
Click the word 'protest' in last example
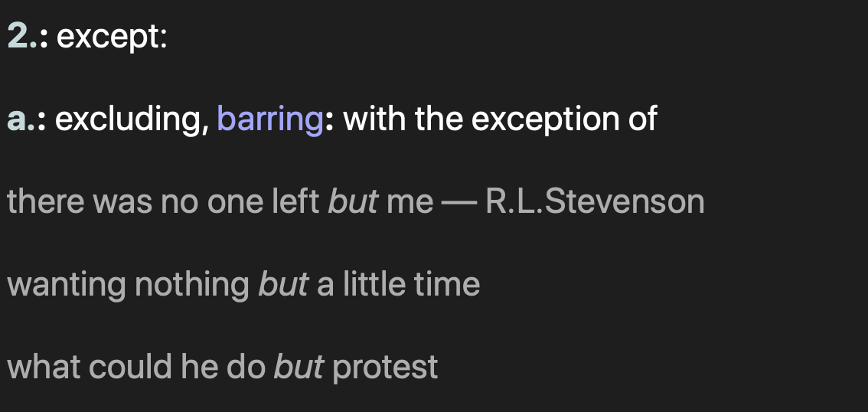click(x=385, y=368)
